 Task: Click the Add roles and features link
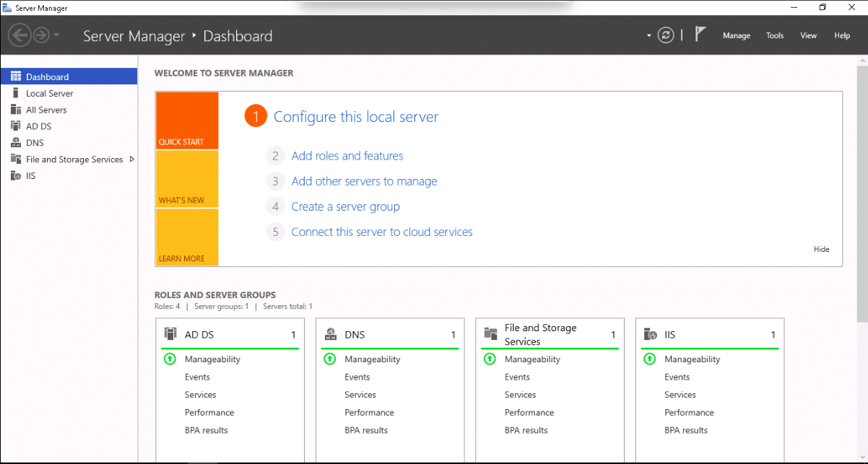(347, 156)
